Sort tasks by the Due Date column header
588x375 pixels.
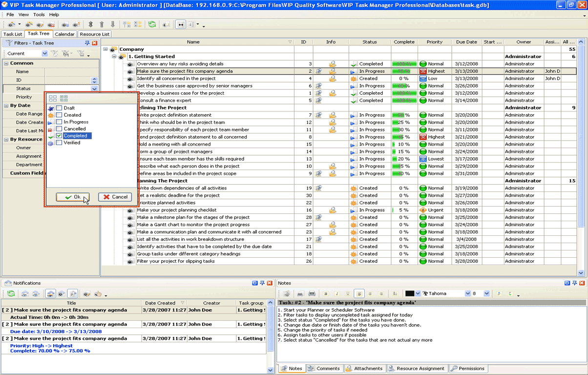coord(466,42)
